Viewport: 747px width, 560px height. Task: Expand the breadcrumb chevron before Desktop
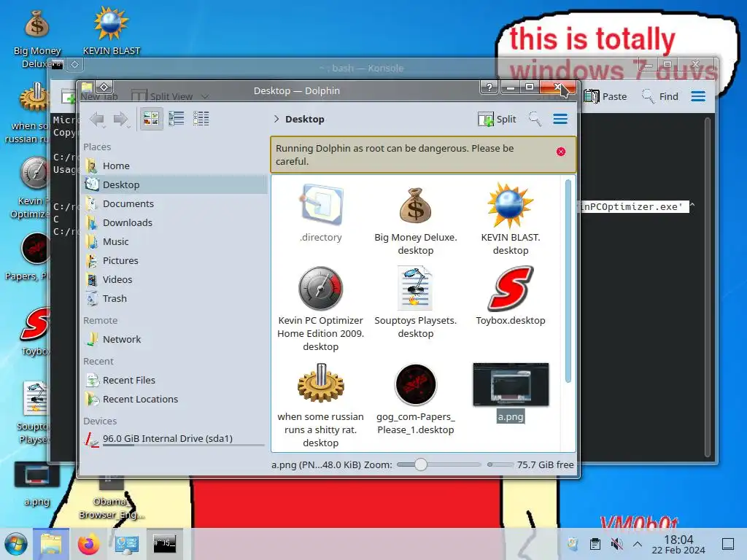tap(276, 119)
